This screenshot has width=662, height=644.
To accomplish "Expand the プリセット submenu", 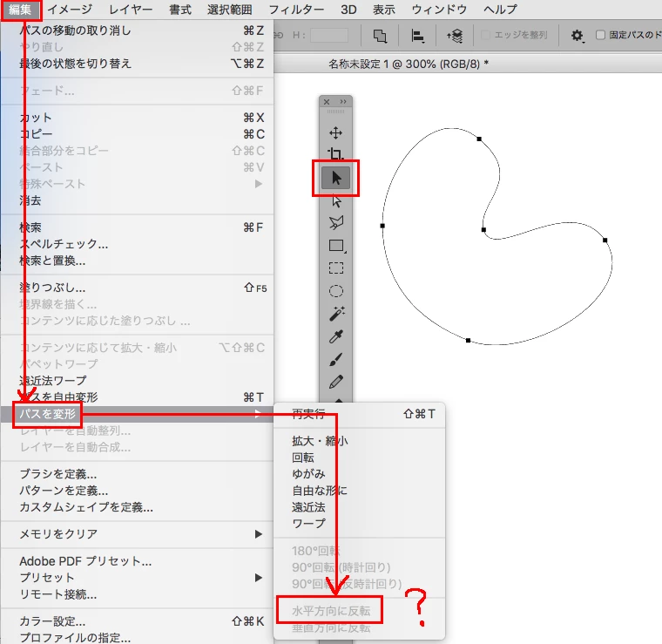I will click(138, 578).
